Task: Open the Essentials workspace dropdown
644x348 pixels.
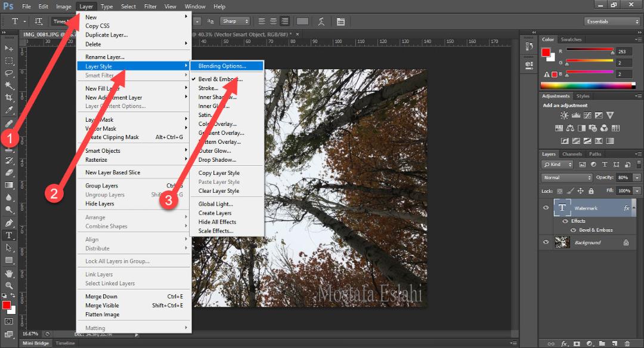Action: pos(612,21)
